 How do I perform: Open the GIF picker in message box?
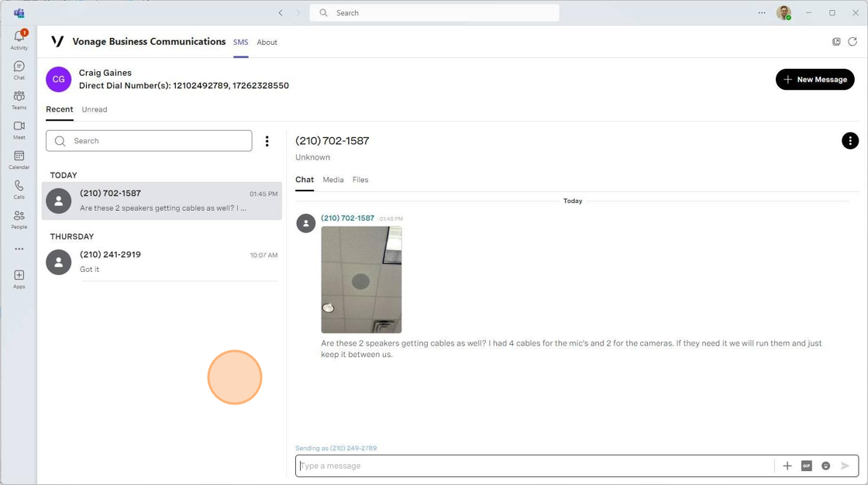(807, 466)
